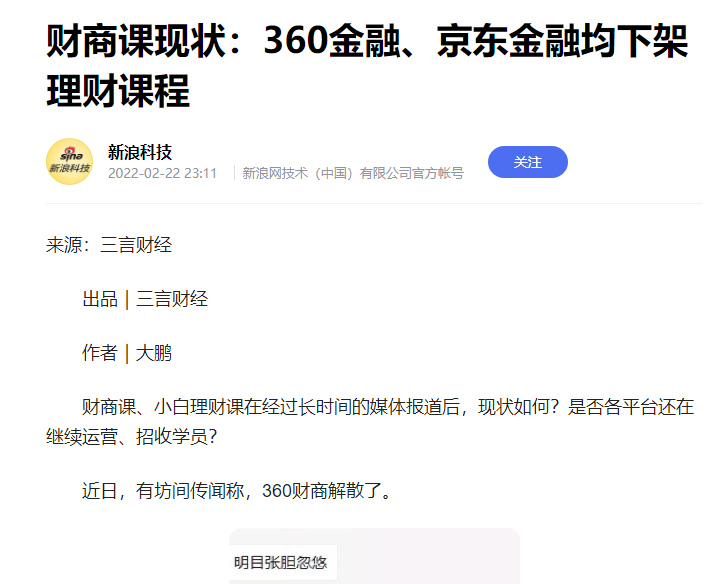
Task: Click the phrase 现状如何? in the paragraph
Action: click(x=518, y=407)
